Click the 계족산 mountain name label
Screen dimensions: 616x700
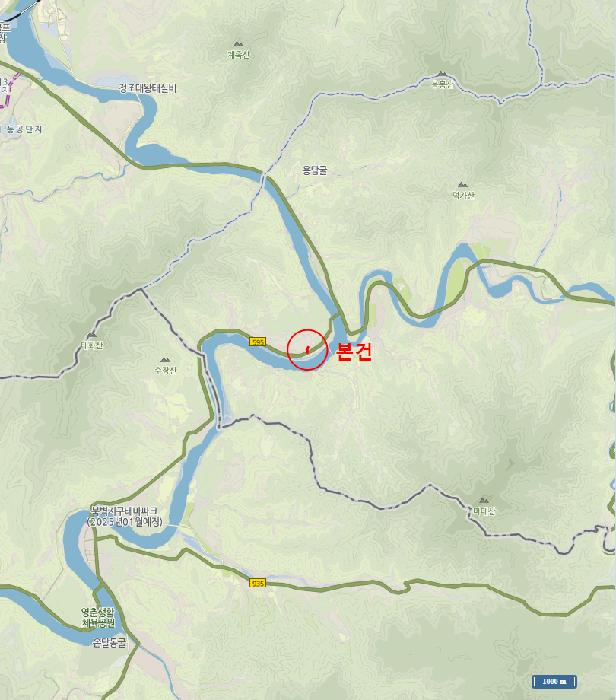point(238,55)
